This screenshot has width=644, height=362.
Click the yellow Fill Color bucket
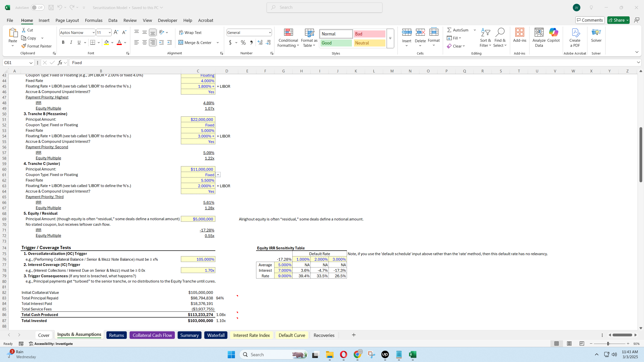106,42
